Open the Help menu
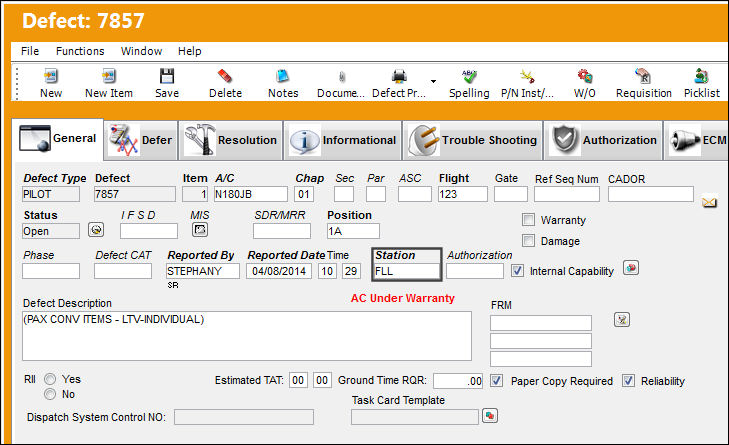The height and width of the screenshot is (445, 729). [x=190, y=51]
